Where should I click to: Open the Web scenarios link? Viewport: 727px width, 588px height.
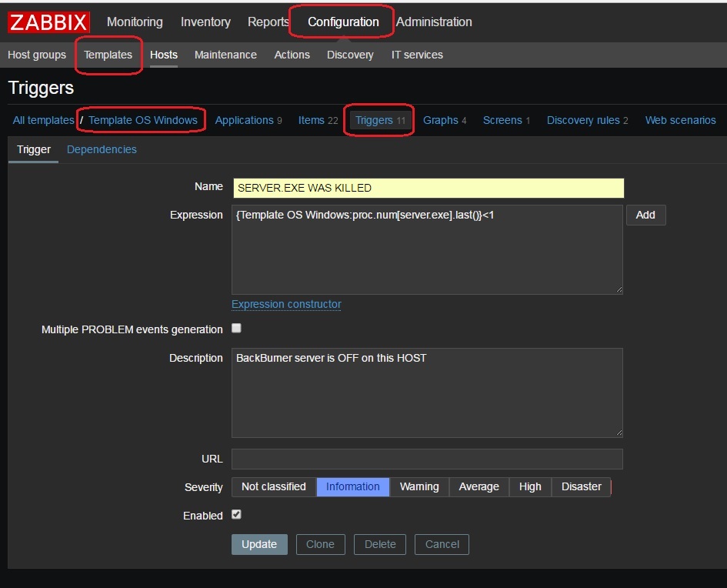[681, 120]
